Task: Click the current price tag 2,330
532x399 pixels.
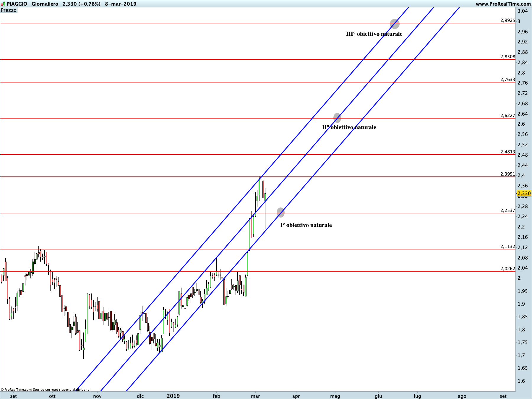Action: coord(524,194)
